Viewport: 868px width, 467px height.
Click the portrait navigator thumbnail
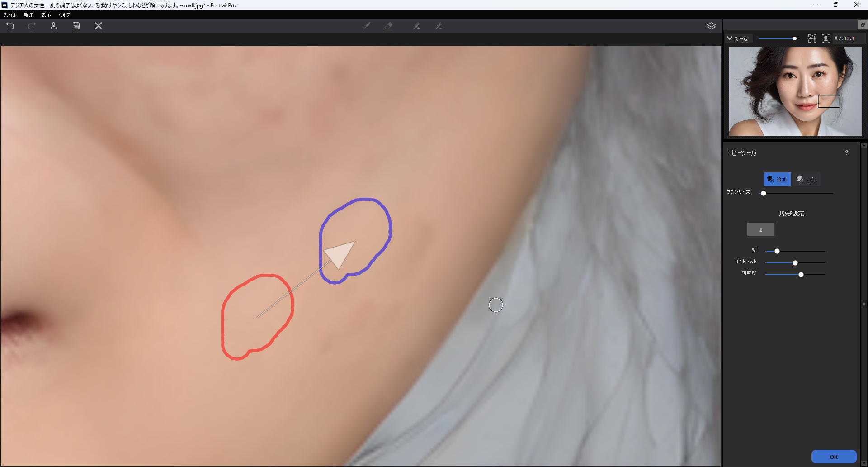[795, 91]
